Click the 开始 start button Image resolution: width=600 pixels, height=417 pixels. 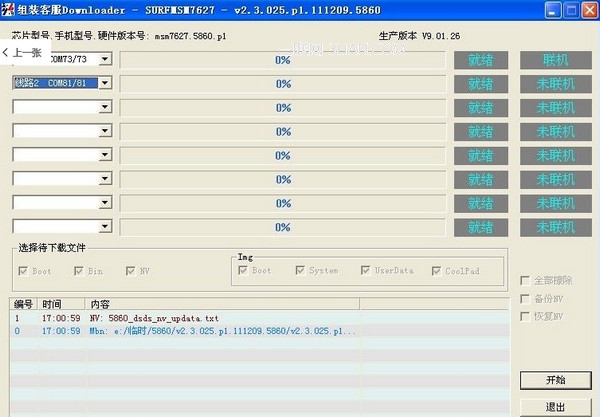(556, 380)
